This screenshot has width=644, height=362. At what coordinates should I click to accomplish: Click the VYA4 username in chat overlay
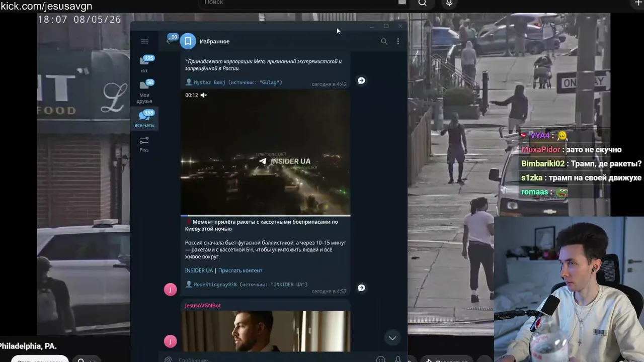(x=540, y=136)
